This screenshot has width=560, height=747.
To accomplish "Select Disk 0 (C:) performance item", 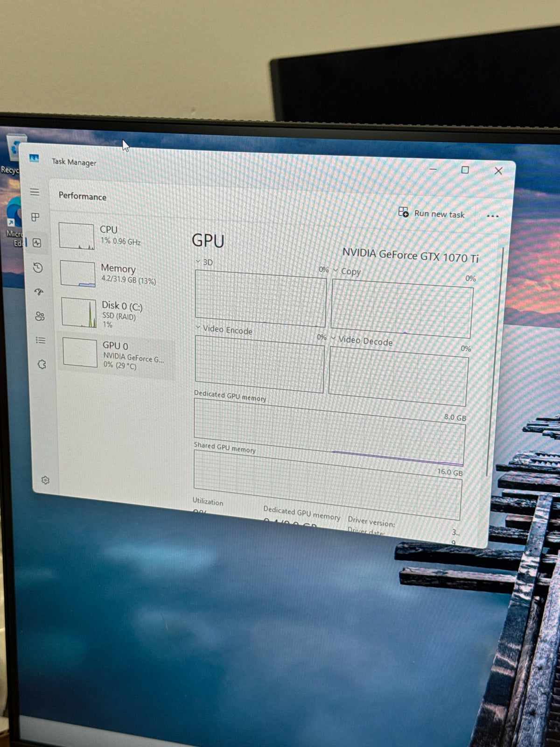I will pos(118,314).
